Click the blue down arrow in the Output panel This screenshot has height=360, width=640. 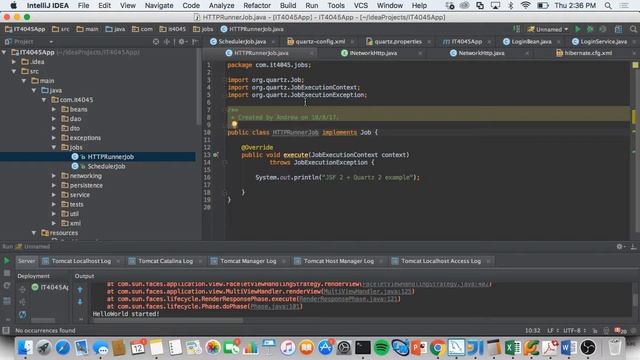tap(80, 302)
